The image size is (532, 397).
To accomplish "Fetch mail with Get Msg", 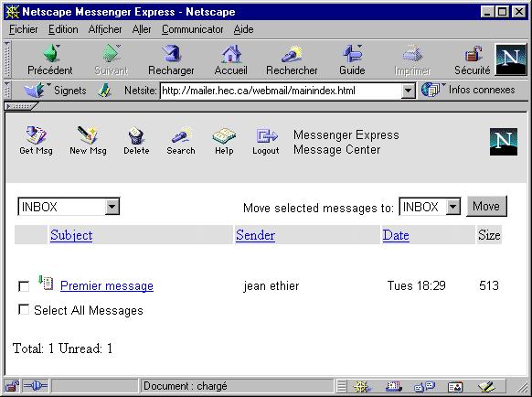I will [36, 140].
